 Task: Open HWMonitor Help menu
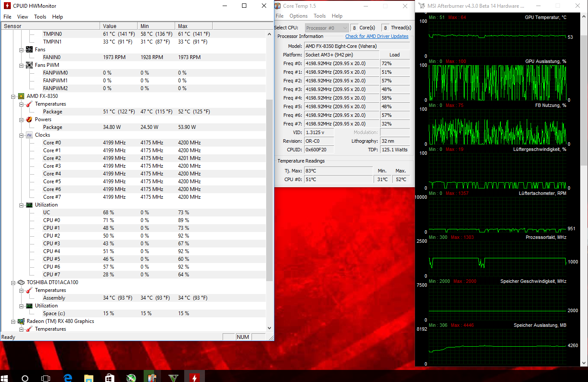(x=57, y=17)
